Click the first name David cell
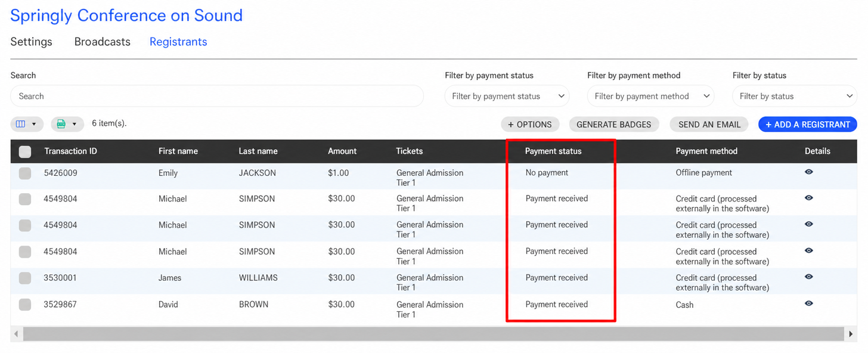868x353 pixels. 168,304
